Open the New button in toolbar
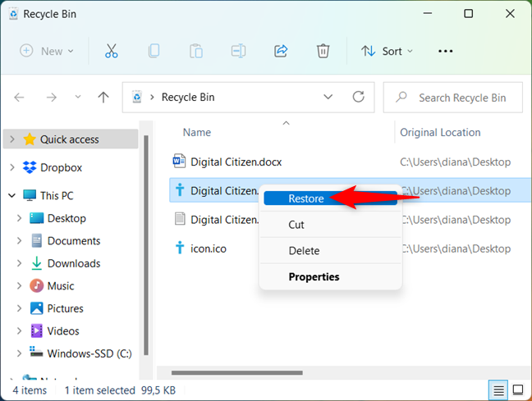 pos(47,51)
